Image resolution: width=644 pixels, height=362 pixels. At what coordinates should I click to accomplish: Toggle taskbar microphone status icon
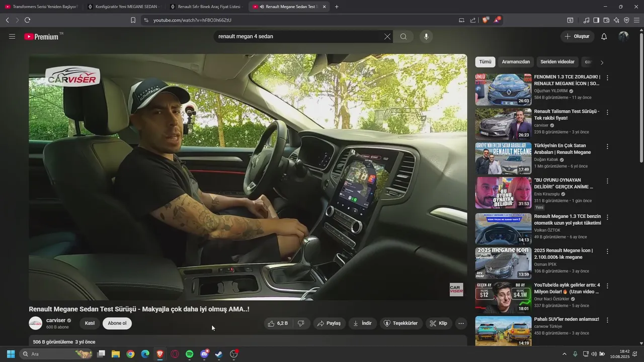[x=575, y=354]
